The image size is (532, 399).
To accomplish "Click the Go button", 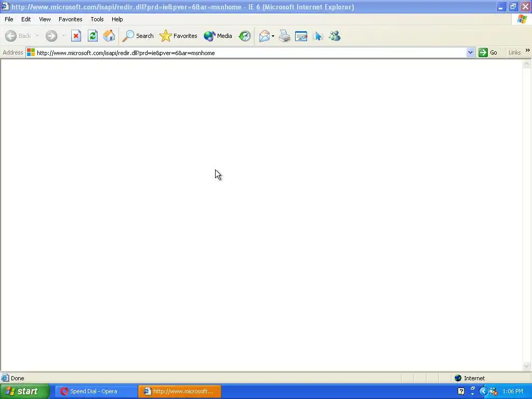I will click(x=488, y=52).
